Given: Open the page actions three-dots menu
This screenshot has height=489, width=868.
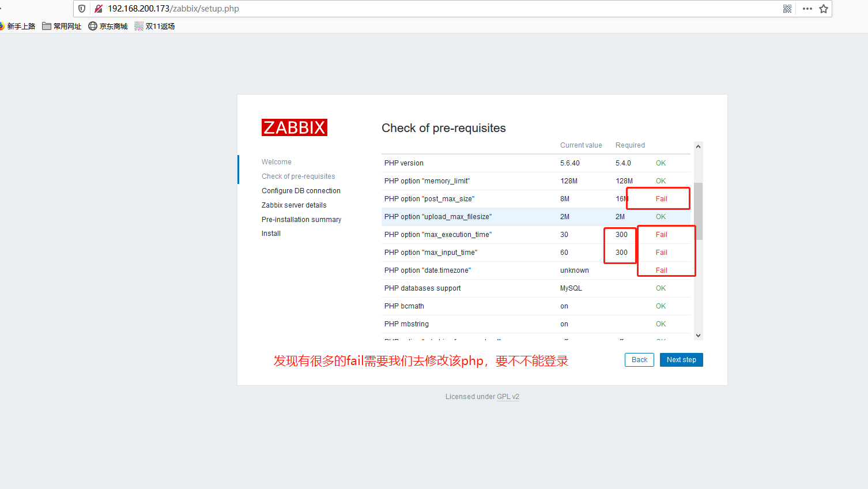Looking at the screenshot, I should (807, 9).
